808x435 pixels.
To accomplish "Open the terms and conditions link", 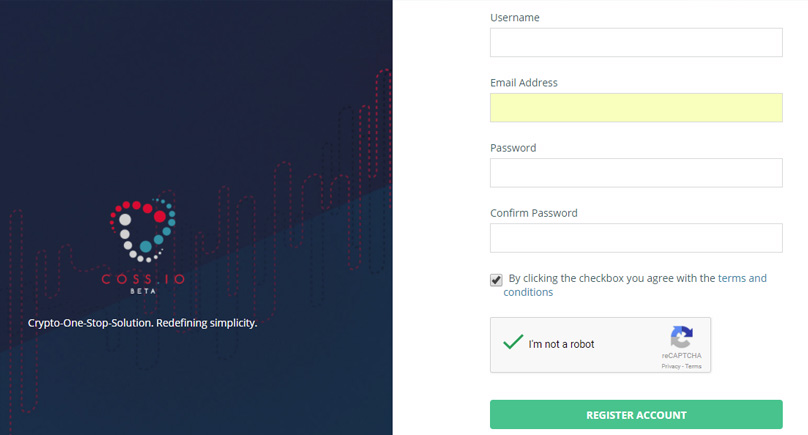I will pos(635,285).
